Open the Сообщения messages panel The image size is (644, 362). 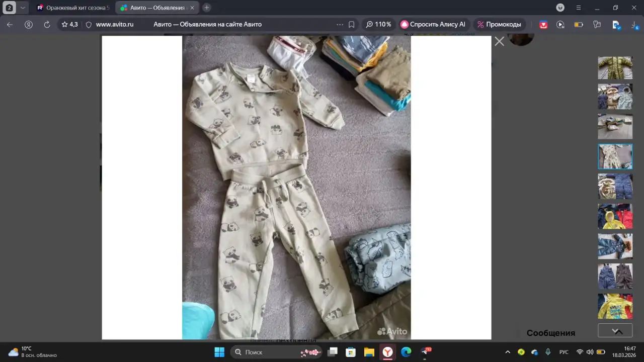point(550,333)
